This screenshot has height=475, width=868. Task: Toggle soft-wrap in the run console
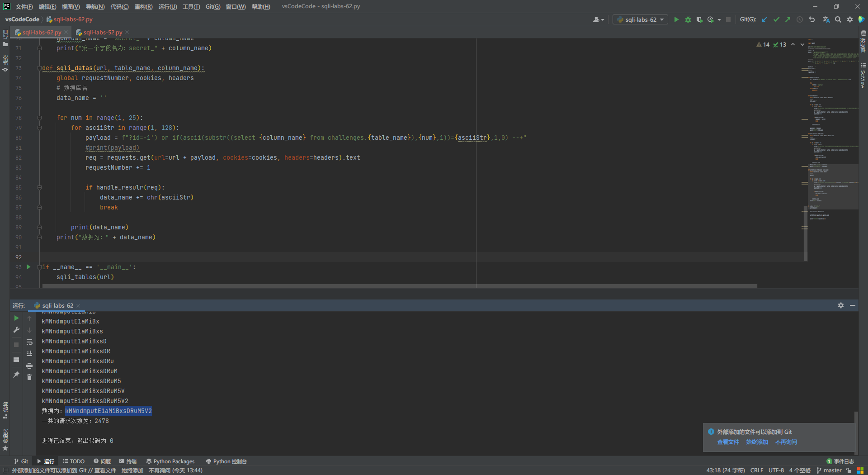click(x=29, y=343)
